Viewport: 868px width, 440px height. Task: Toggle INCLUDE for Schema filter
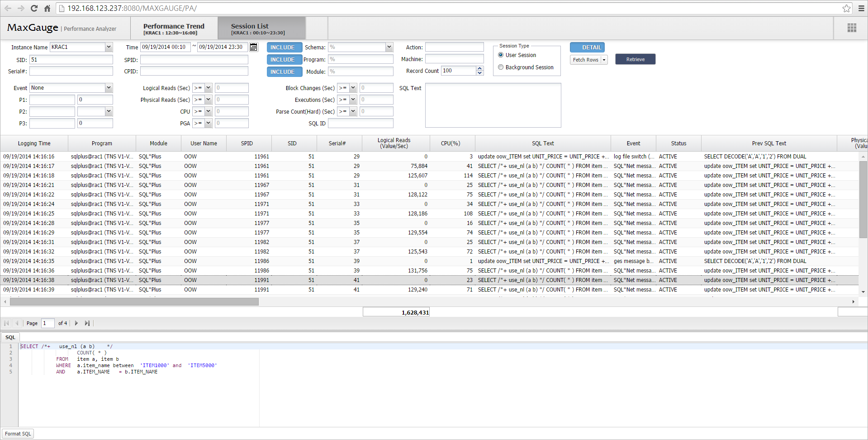pyautogui.click(x=284, y=48)
